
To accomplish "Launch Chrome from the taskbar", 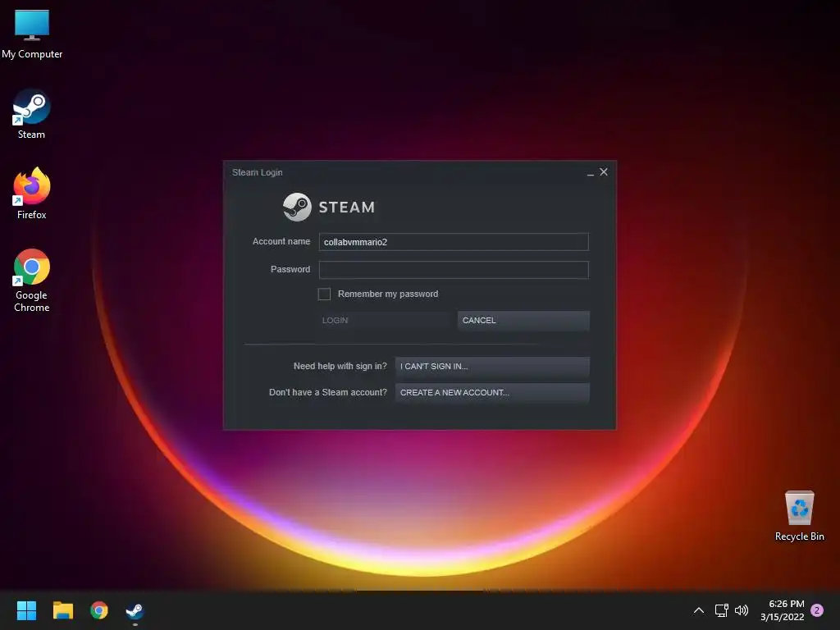I will coord(99,610).
